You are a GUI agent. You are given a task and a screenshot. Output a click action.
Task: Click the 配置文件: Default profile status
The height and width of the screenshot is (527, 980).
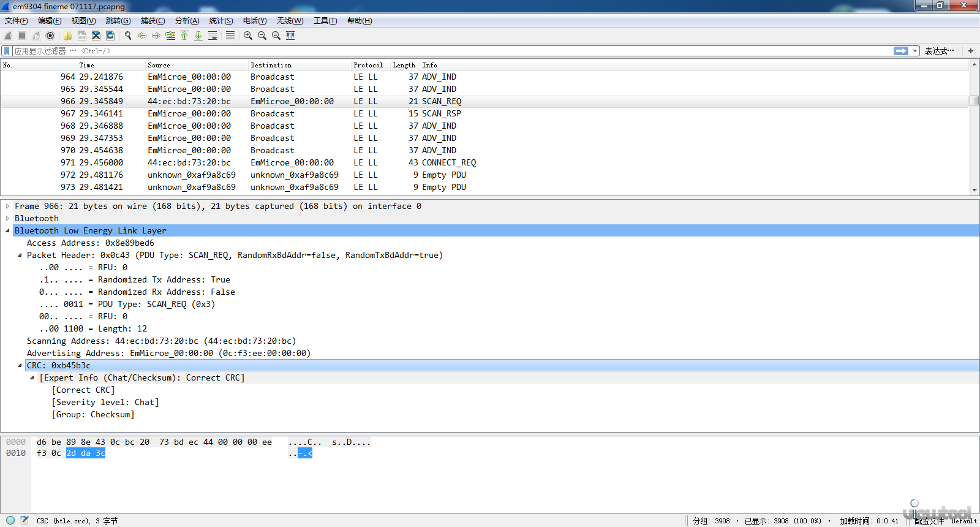[x=946, y=521]
